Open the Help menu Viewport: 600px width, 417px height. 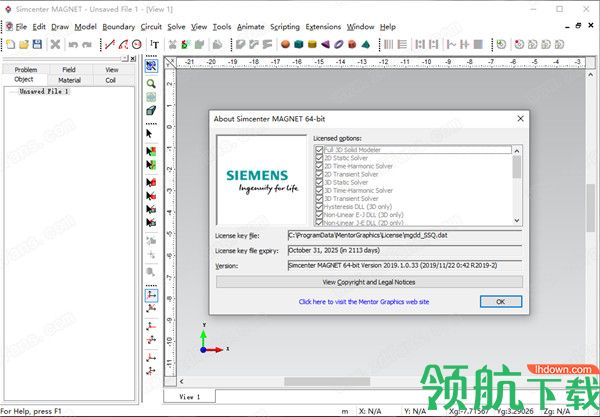click(388, 27)
